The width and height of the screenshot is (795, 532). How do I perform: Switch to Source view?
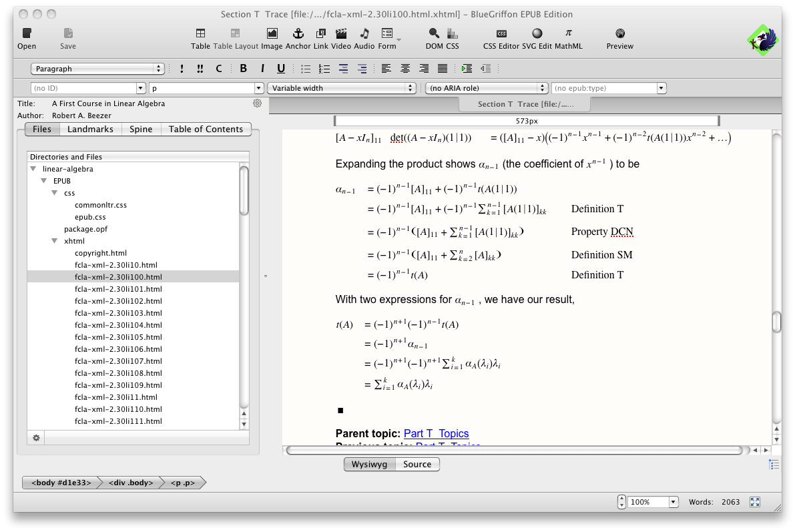pos(417,465)
